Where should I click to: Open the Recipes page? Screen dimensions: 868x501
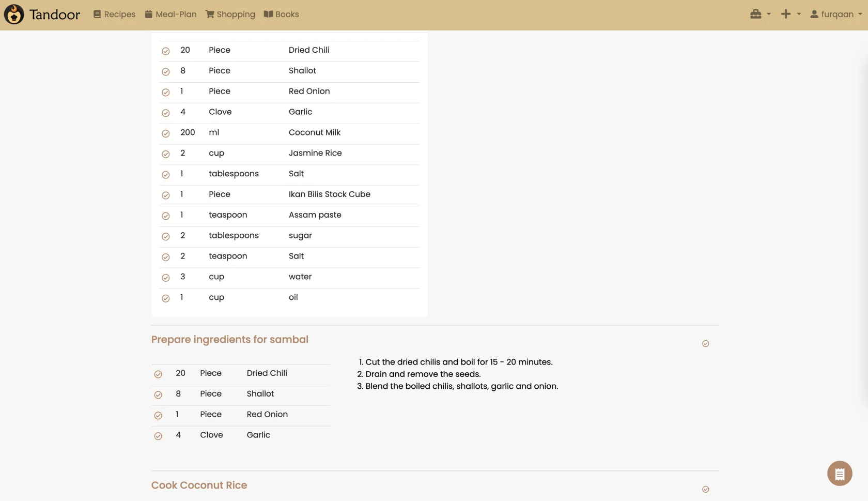pos(114,14)
